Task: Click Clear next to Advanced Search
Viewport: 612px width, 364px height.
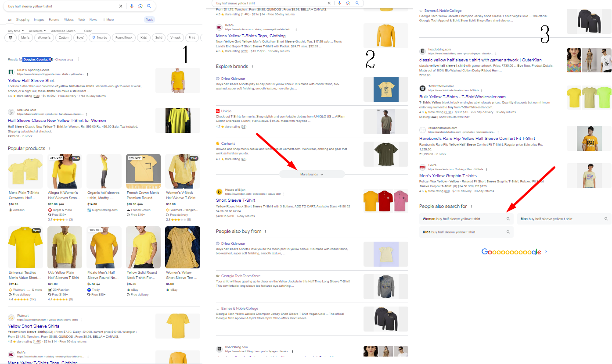Action: click(x=88, y=31)
